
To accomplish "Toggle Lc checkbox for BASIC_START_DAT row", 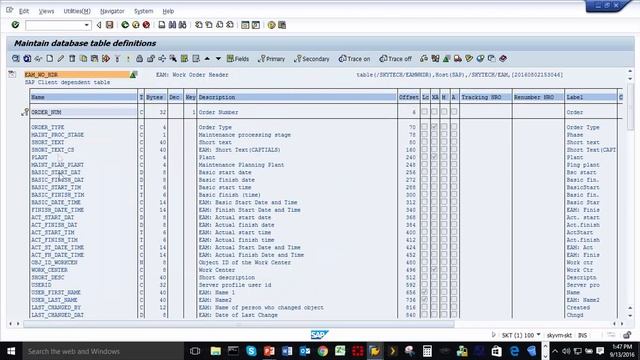I will point(424,172).
